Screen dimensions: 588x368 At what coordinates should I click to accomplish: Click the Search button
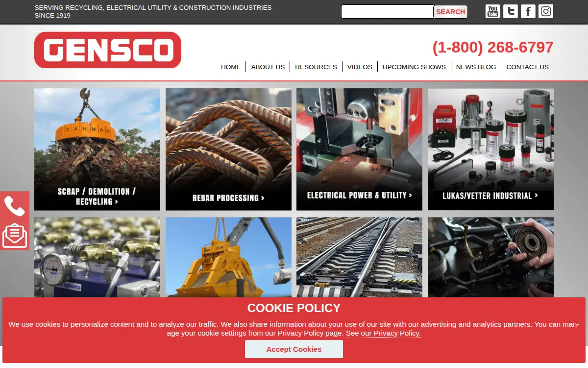pos(450,12)
